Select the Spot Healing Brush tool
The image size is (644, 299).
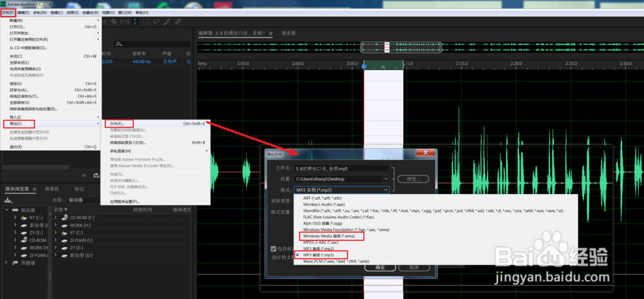tap(178, 21)
